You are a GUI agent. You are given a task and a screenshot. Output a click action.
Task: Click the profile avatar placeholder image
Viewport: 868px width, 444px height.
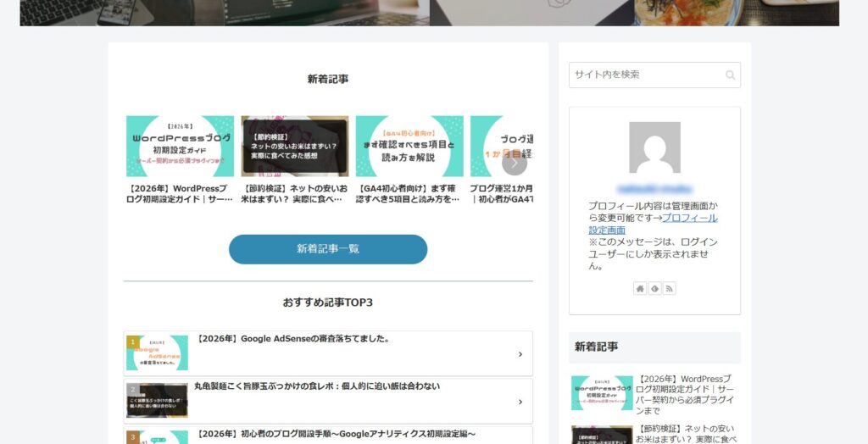[x=654, y=147]
